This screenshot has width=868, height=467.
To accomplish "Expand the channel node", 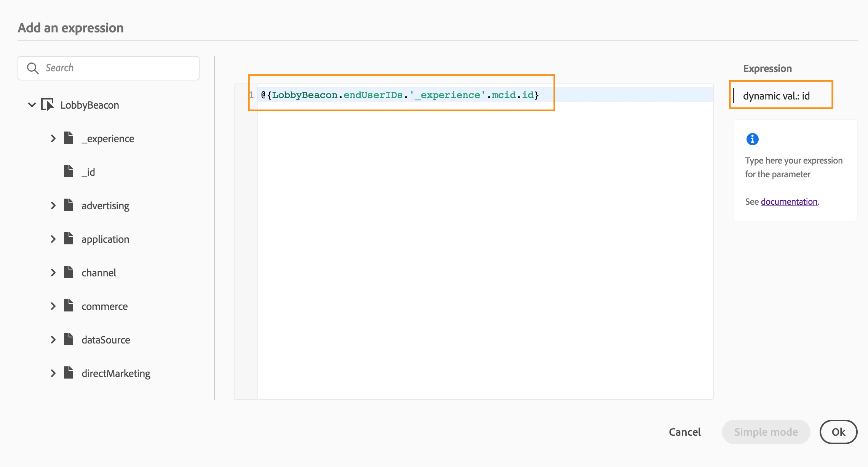I will pyautogui.click(x=53, y=273).
